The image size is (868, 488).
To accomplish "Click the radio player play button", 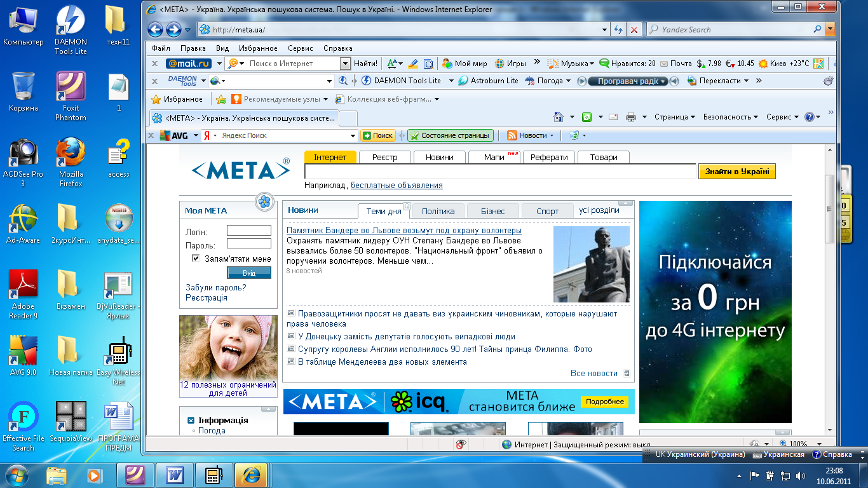I will [x=581, y=81].
